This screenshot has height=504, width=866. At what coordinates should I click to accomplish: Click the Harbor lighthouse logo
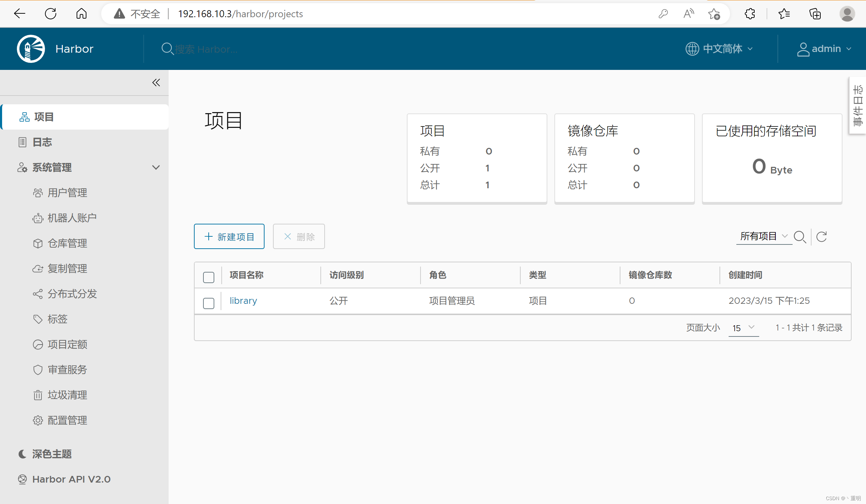click(x=31, y=49)
